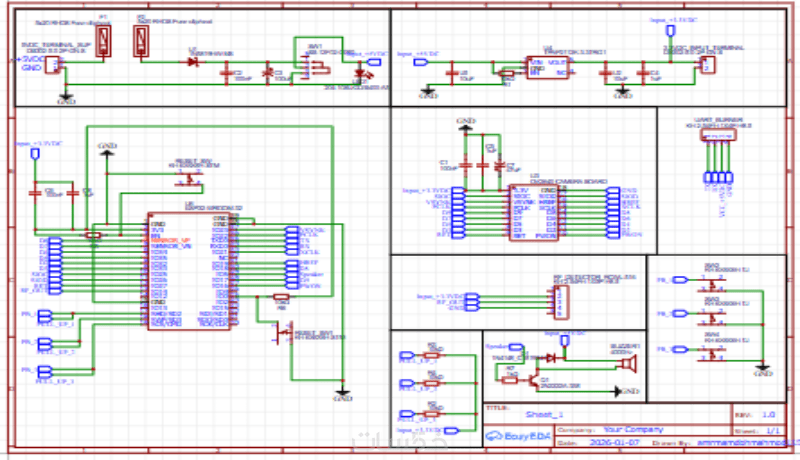Select the camera board component block
Image resolution: width=800 pixels, height=460 pixels.
(x=534, y=213)
